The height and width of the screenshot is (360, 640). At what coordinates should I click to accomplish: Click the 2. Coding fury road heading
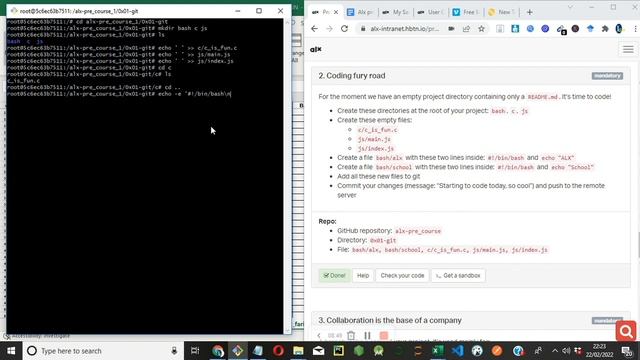(x=352, y=76)
